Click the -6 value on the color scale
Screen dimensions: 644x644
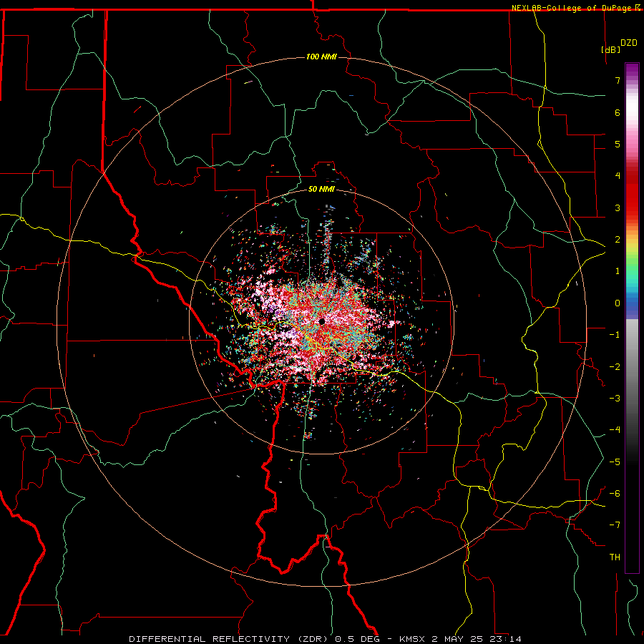615,494
